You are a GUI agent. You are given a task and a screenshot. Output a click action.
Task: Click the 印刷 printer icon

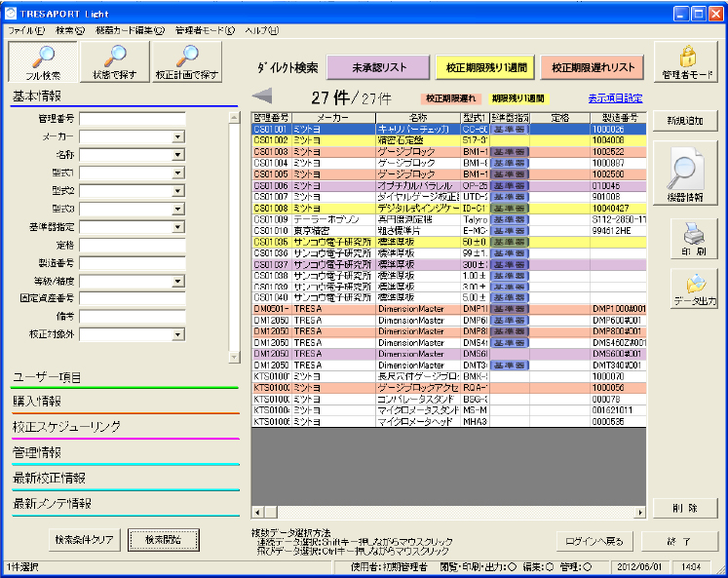pyautogui.click(x=687, y=238)
